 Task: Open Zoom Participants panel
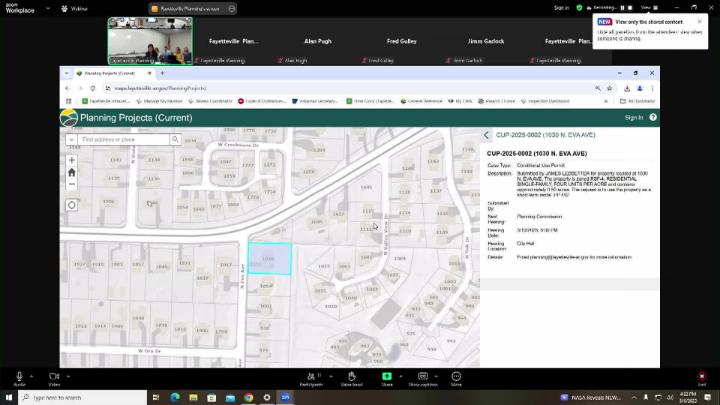click(x=311, y=379)
